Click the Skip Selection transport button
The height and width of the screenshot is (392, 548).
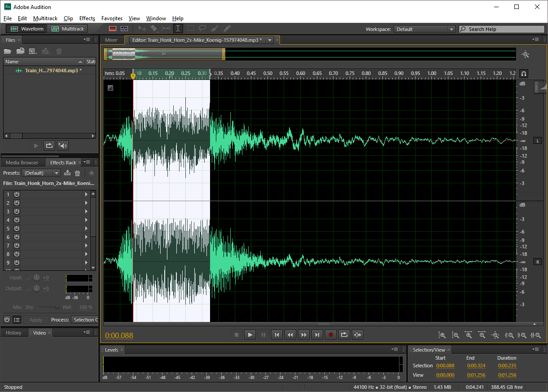click(358, 335)
